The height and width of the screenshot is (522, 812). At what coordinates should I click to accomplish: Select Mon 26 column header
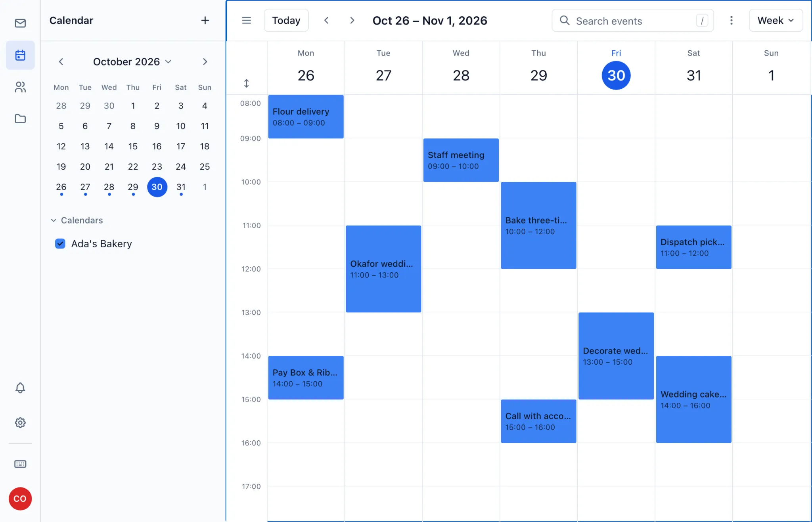click(x=306, y=67)
